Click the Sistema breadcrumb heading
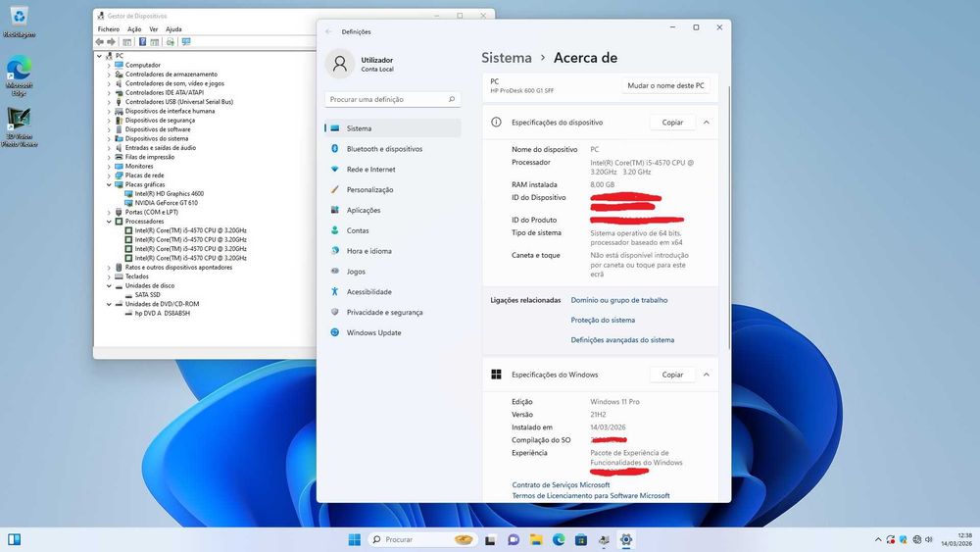The width and height of the screenshot is (980, 552). point(507,58)
